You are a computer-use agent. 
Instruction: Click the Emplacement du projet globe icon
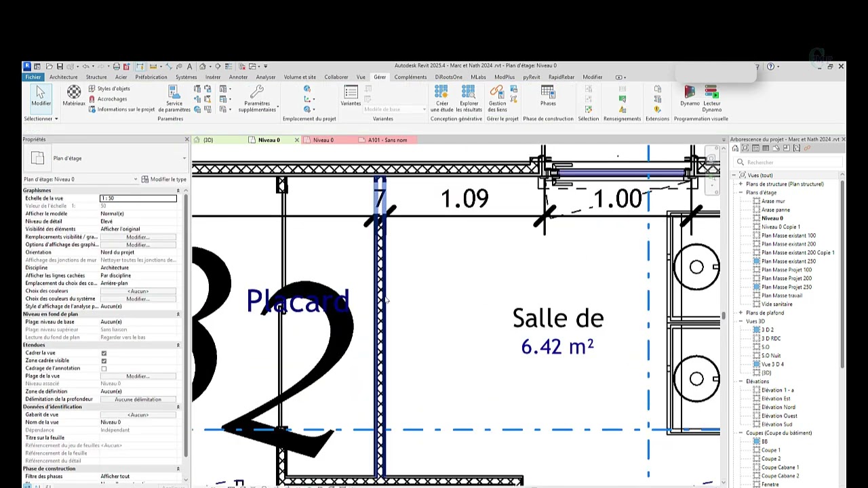click(x=307, y=89)
